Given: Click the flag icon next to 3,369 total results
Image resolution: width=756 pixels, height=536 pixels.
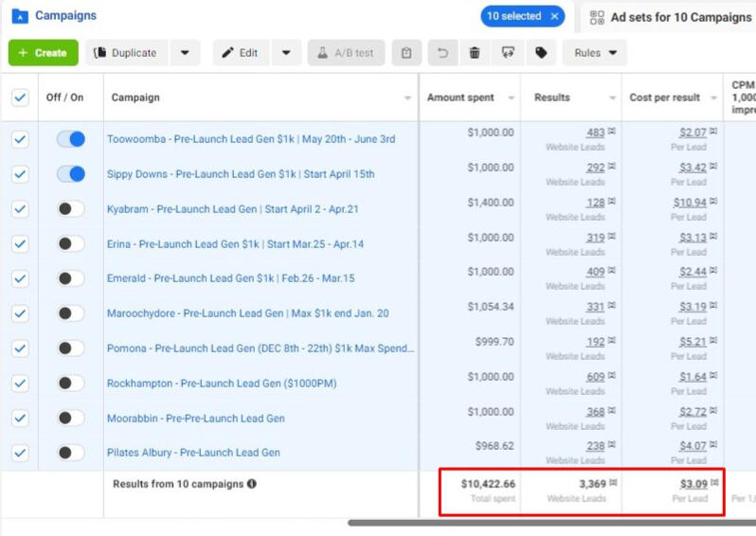Looking at the screenshot, I should click(613, 483).
